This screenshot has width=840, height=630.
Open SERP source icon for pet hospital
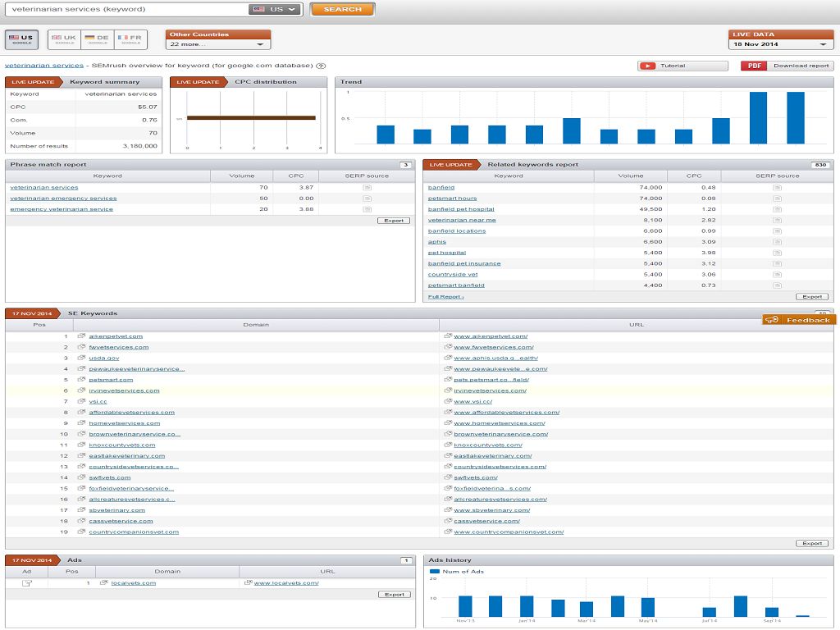[777, 253]
